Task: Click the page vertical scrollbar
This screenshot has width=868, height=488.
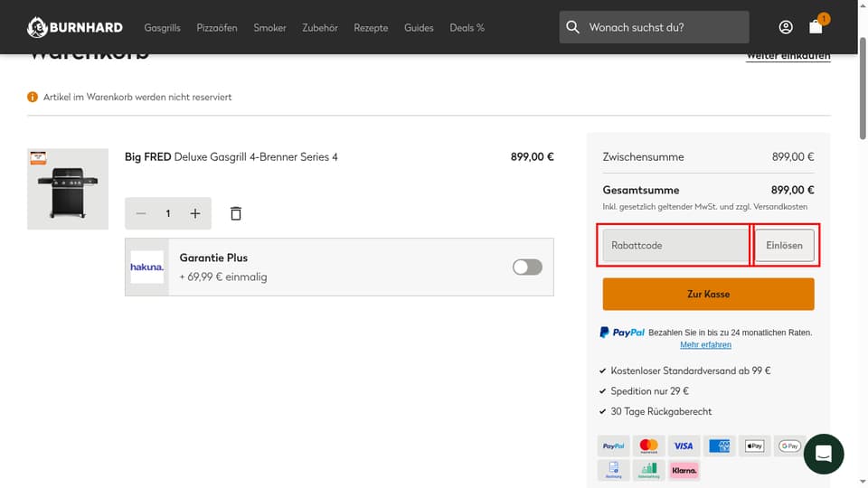Action: (x=863, y=89)
